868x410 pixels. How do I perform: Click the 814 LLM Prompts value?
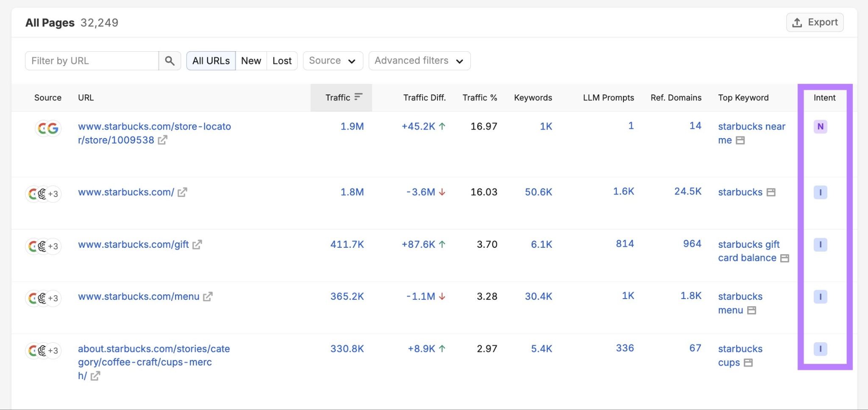point(625,244)
